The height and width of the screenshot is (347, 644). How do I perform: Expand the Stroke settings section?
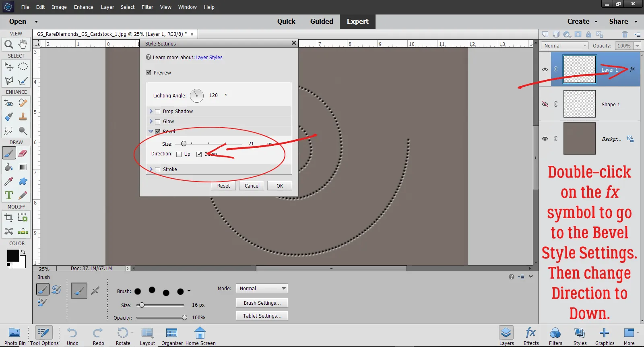151,169
